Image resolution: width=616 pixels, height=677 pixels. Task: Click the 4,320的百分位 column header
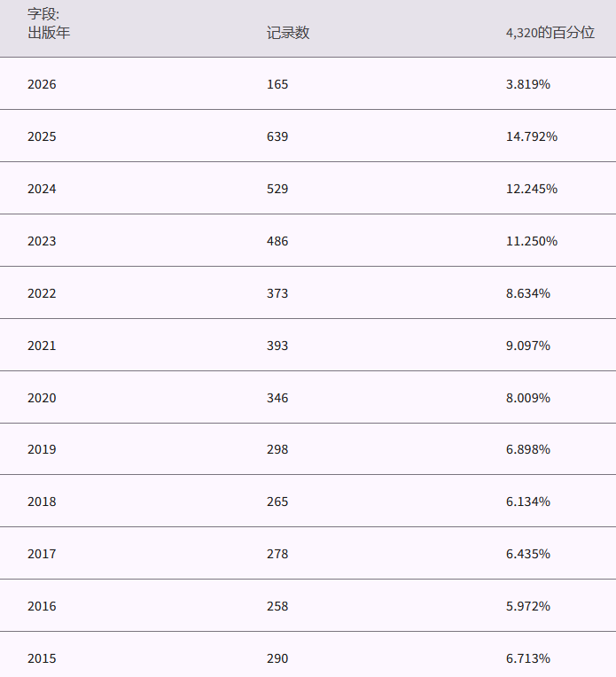(x=550, y=33)
